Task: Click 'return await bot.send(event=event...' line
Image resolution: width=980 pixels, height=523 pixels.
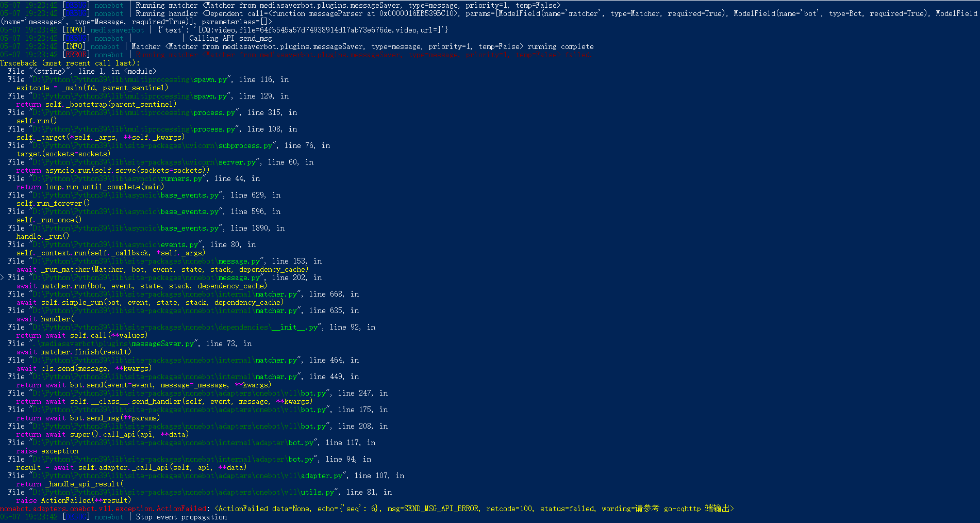Action: pyautogui.click(x=144, y=385)
